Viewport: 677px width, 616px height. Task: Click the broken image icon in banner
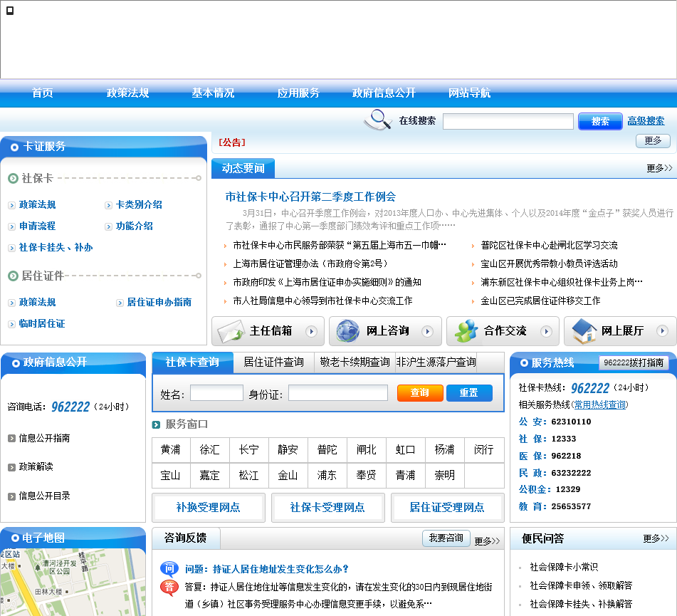coord(10,10)
